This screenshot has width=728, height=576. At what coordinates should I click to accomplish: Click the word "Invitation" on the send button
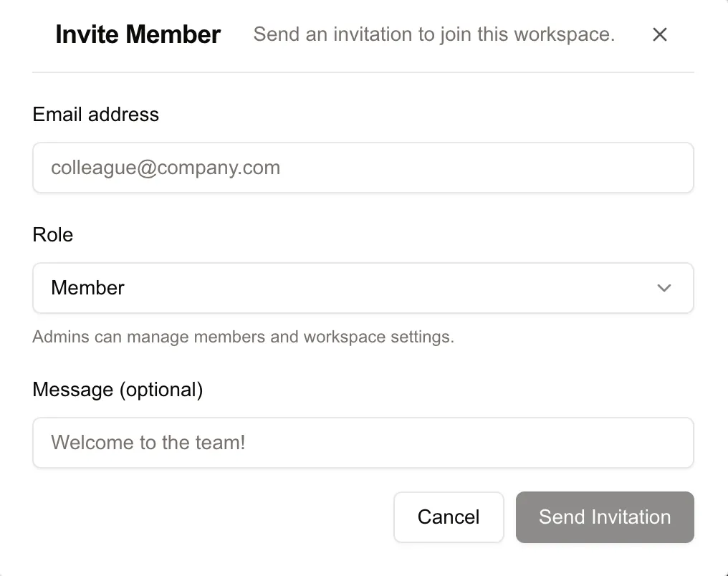click(x=626, y=517)
